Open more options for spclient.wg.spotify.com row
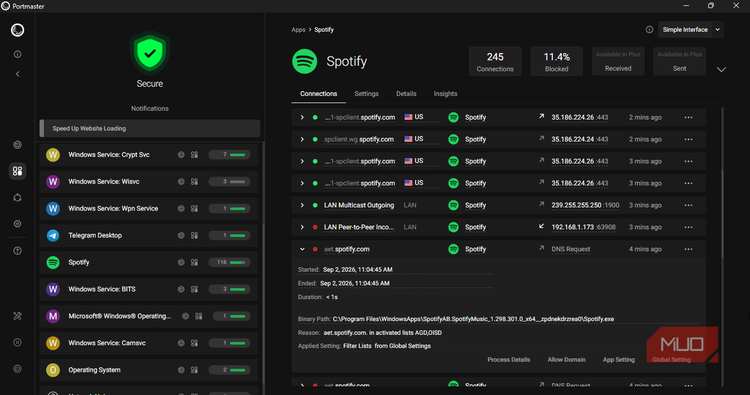Screen dimensions: 750x395 688,139
